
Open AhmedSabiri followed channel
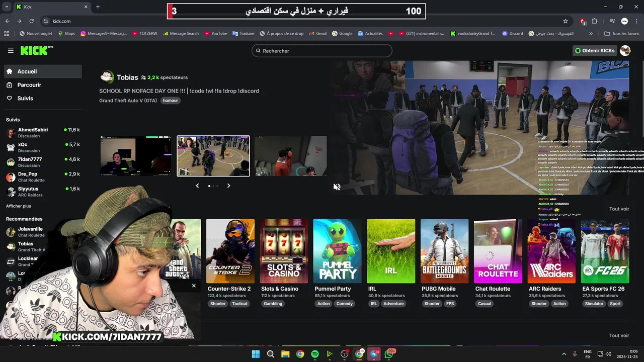[43, 133]
